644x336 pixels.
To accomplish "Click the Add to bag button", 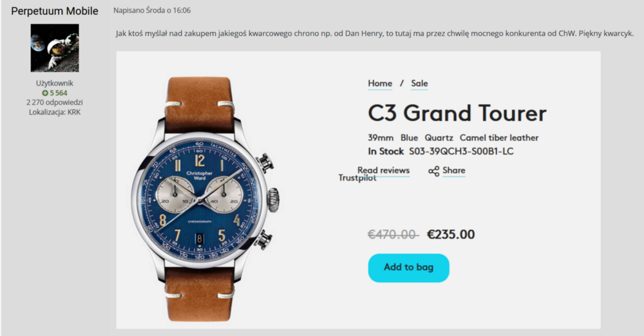I will (x=409, y=268).
